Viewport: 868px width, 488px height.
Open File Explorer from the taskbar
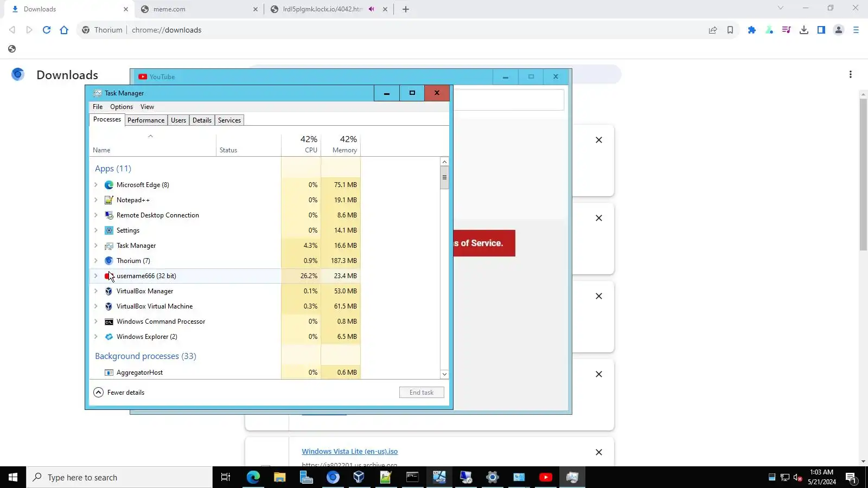[x=280, y=477]
